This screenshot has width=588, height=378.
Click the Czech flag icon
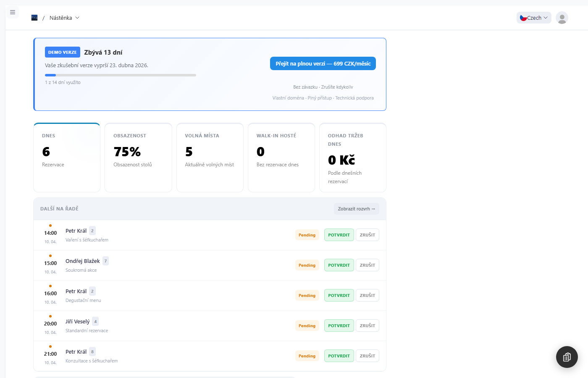pos(523,18)
